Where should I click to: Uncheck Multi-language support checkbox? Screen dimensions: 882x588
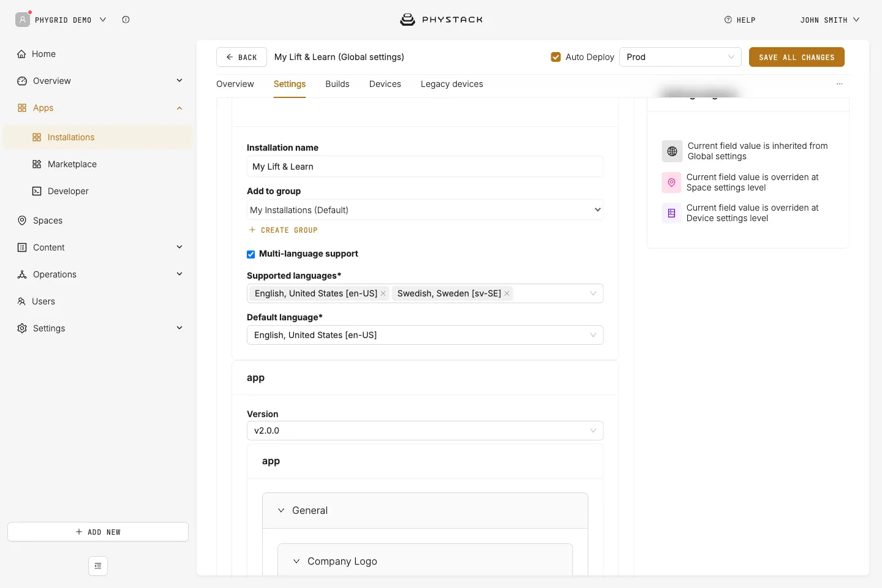point(251,254)
